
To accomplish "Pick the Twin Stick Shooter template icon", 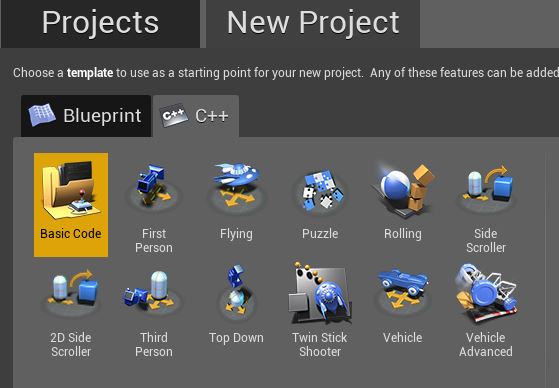I will click(320, 292).
